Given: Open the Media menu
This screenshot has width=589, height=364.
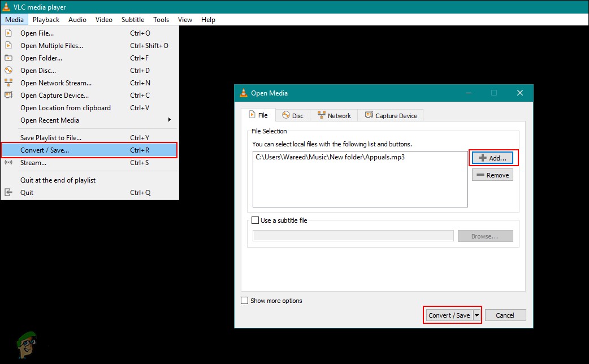Looking at the screenshot, I should coord(14,20).
